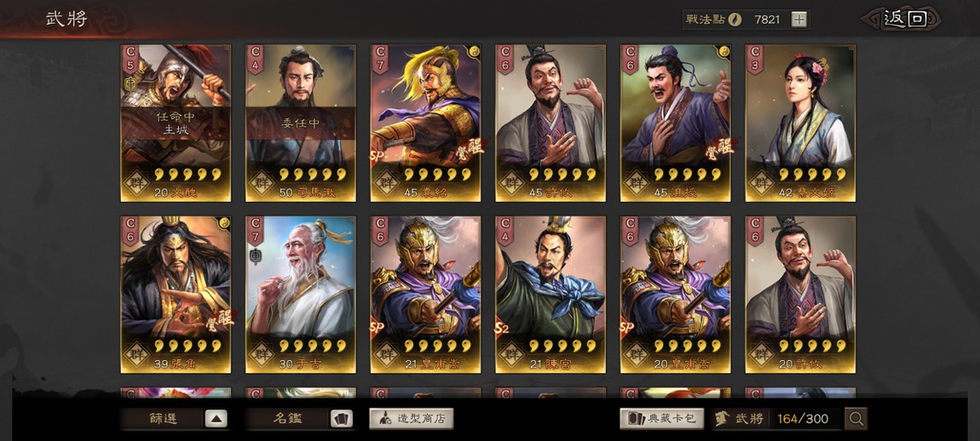Open the magnifier search icon near 武將 164/300
This screenshot has height=441, width=980.
click(856, 419)
